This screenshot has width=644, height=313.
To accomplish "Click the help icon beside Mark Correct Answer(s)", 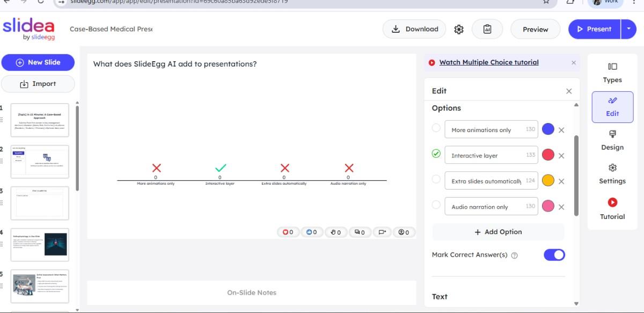I will (515, 256).
